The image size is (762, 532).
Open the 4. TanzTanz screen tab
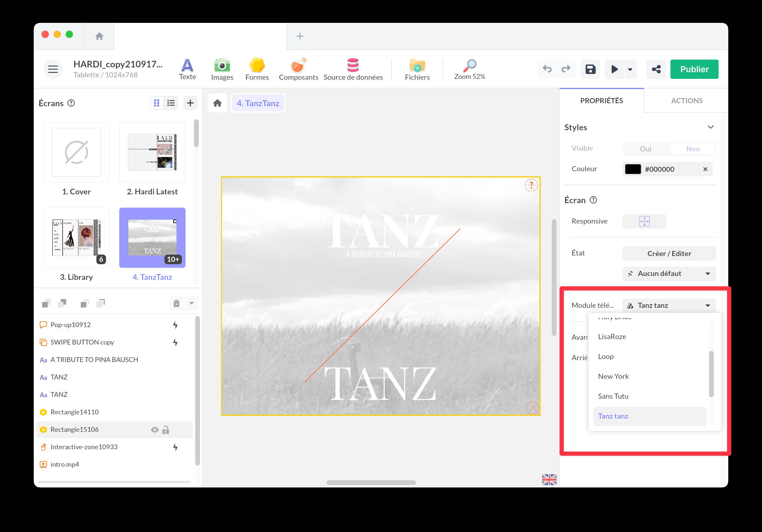click(x=258, y=103)
